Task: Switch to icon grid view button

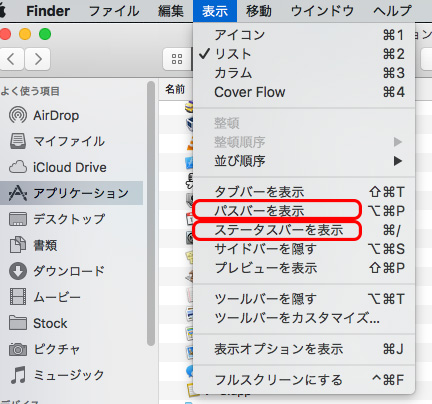Action: (177, 59)
